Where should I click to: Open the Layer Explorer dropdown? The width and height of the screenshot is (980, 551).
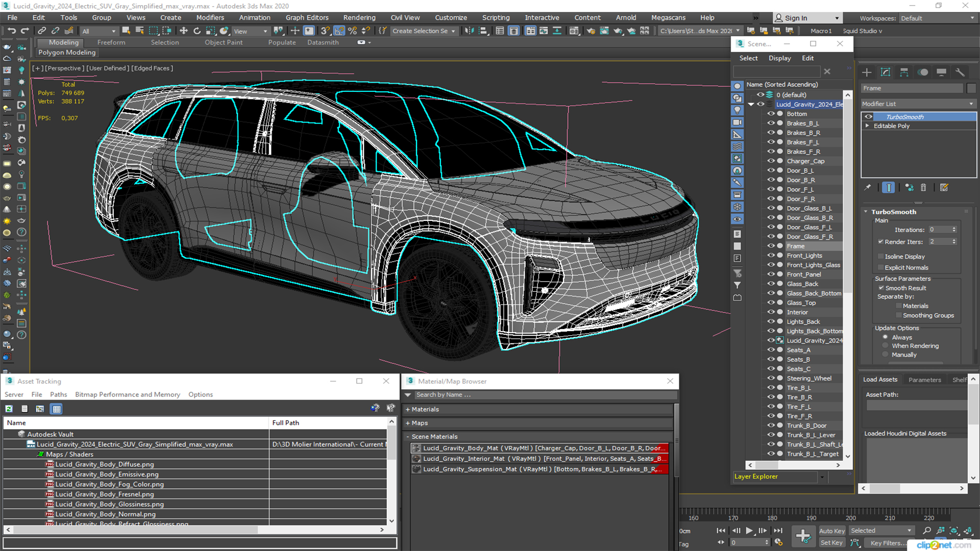(822, 477)
